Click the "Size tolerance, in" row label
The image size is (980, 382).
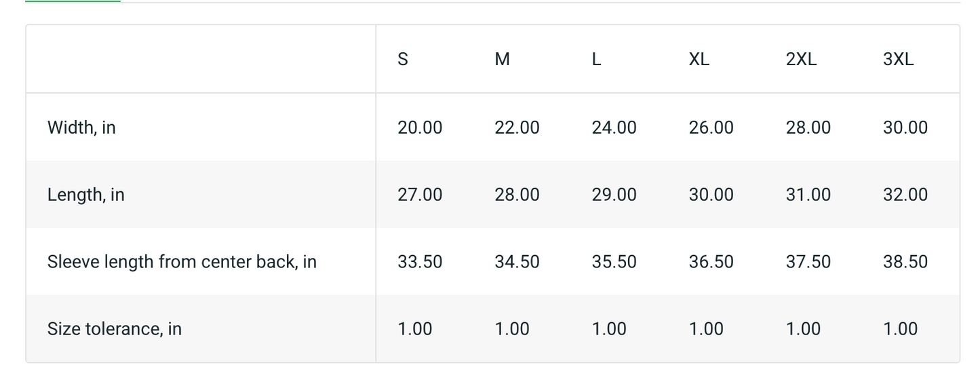115,329
